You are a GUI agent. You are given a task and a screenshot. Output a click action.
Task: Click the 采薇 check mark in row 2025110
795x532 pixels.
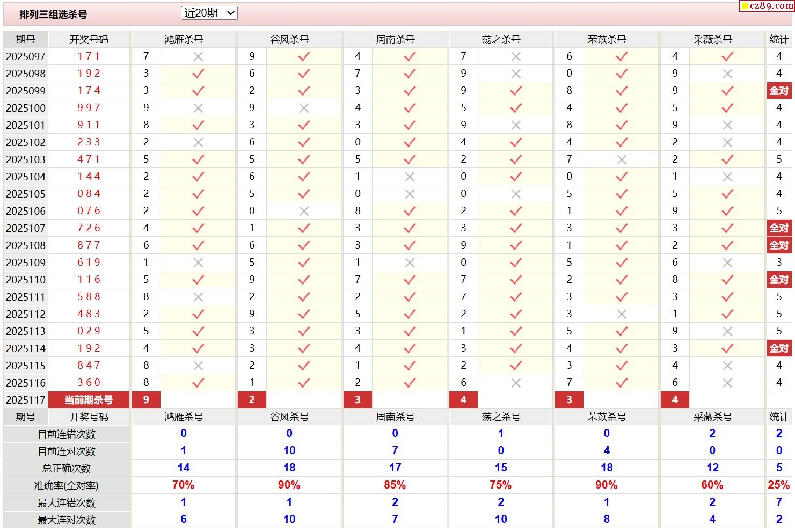(x=727, y=280)
